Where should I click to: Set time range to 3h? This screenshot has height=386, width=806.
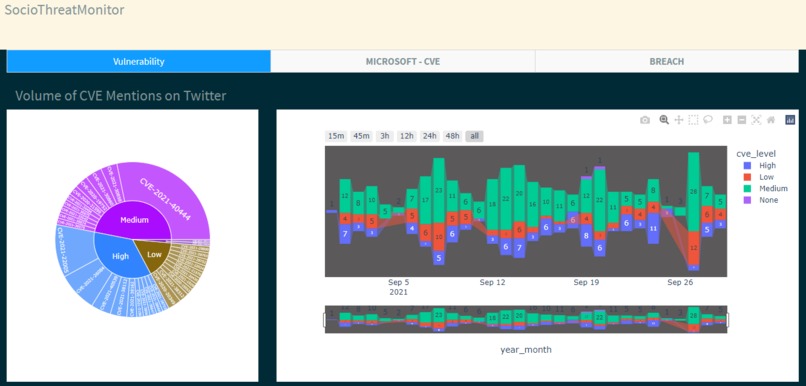[x=384, y=136]
